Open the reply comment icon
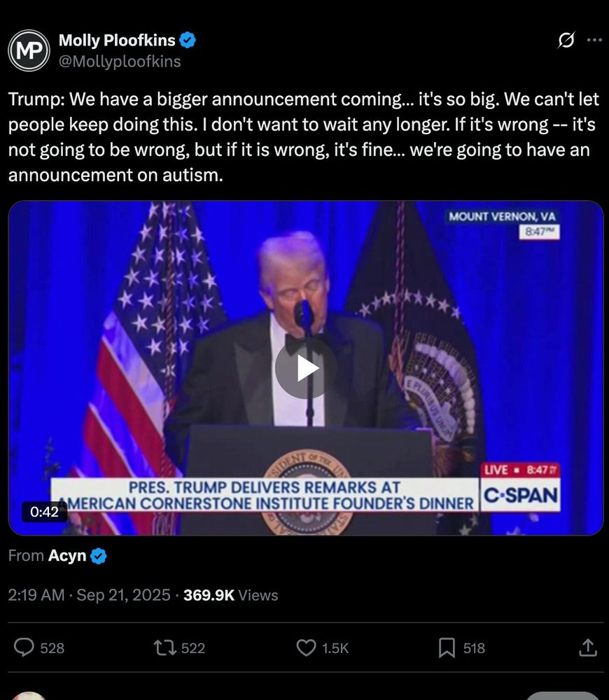The width and height of the screenshot is (609, 700). click(24, 647)
